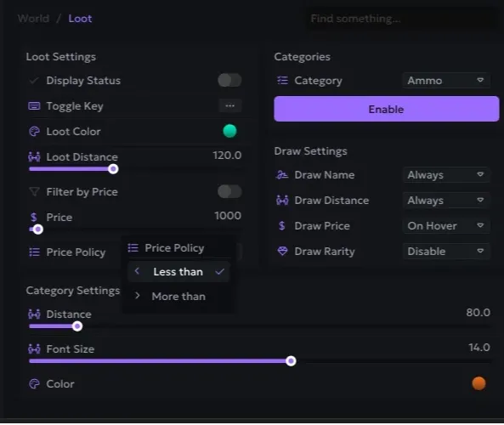Open the Category dropdown showing Ammo
Screen dimensions: 504x425
pos(446,81)
